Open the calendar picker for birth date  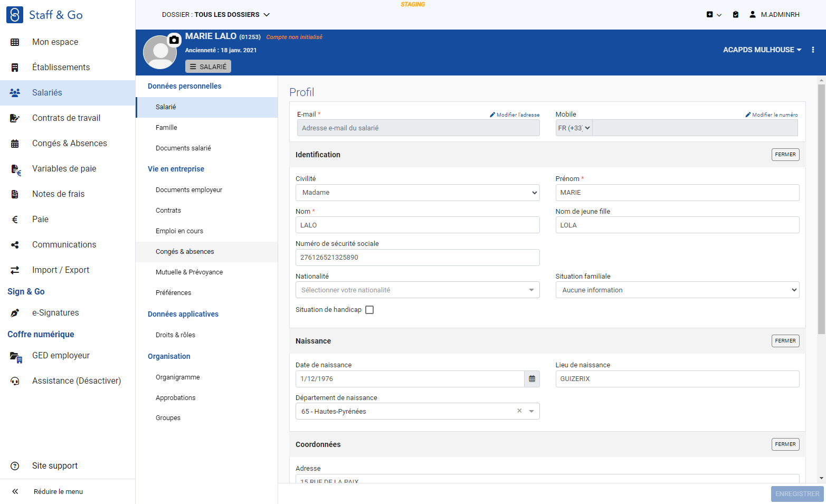[532, 379]
